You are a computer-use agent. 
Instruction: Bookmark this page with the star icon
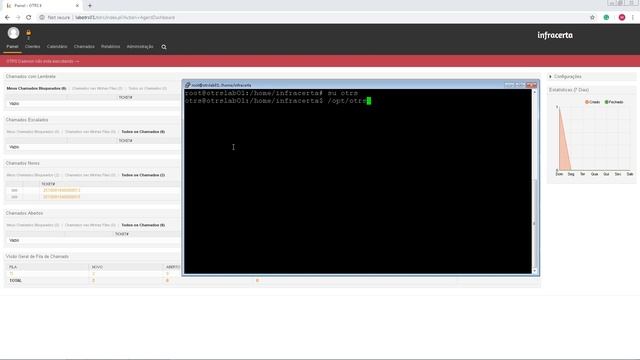592,18
